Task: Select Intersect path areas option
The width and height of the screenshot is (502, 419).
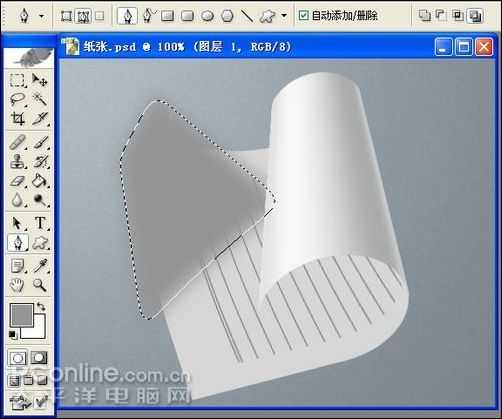Action: [458, 15]
